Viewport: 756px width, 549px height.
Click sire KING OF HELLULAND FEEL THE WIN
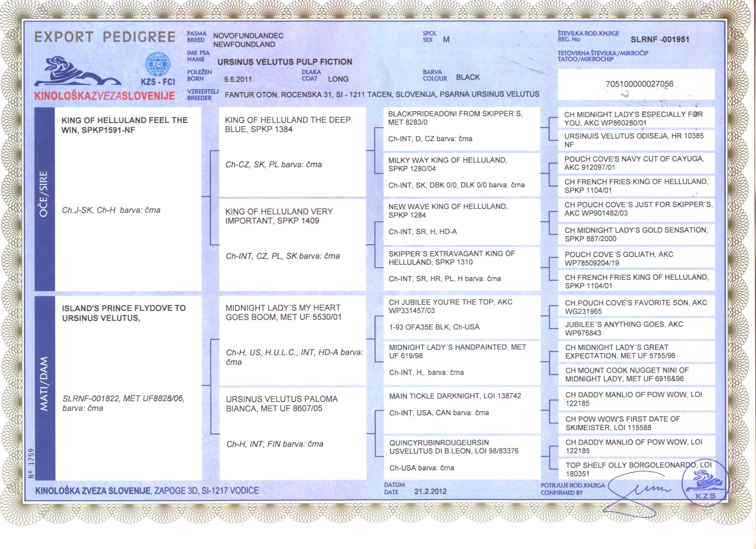click(124, 125)
